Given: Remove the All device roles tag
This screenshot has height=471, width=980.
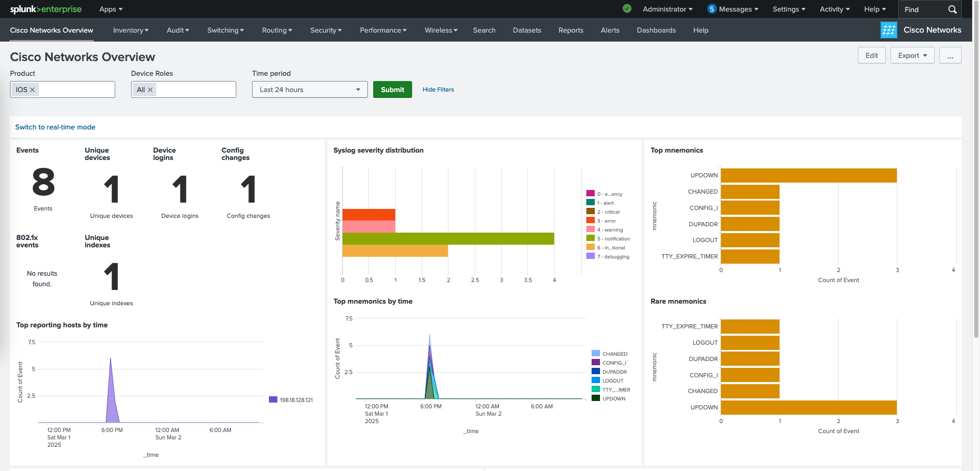Looking at the screenshot, I should [151, 90].
